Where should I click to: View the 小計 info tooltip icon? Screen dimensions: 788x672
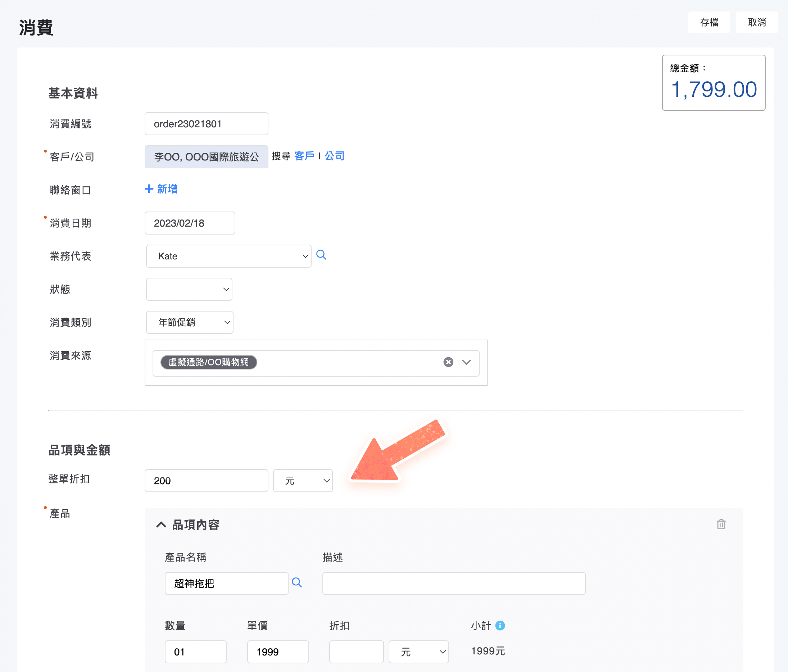(500, 625)
